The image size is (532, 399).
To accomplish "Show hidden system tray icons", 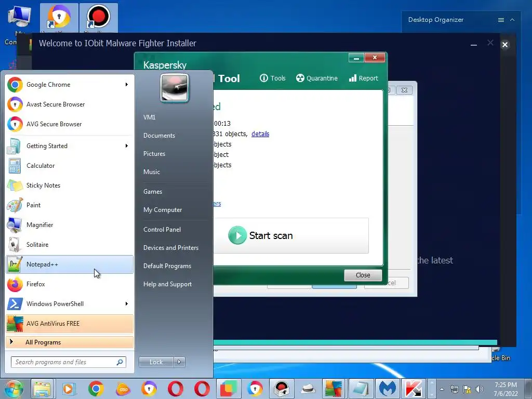I will [x=442, y=389].
